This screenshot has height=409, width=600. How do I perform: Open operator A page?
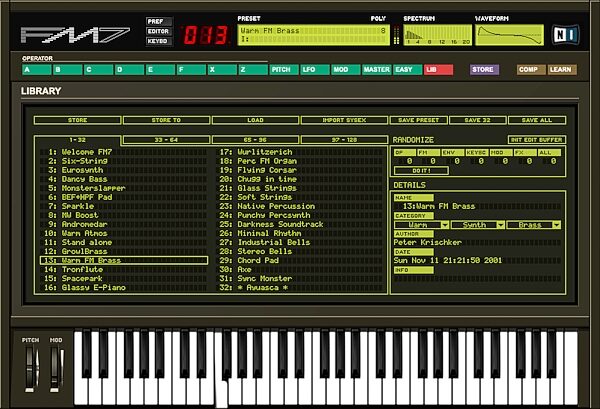click(37, 70)
